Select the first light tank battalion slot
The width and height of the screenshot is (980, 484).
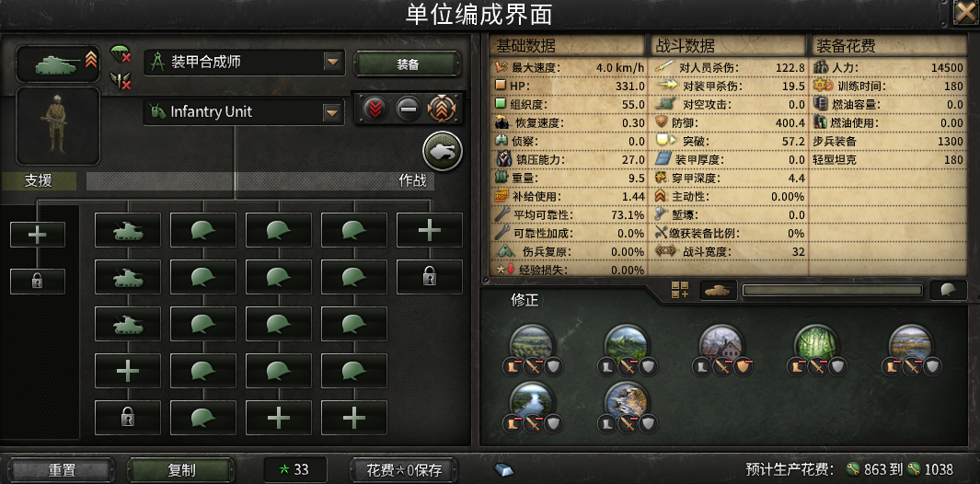128,230
